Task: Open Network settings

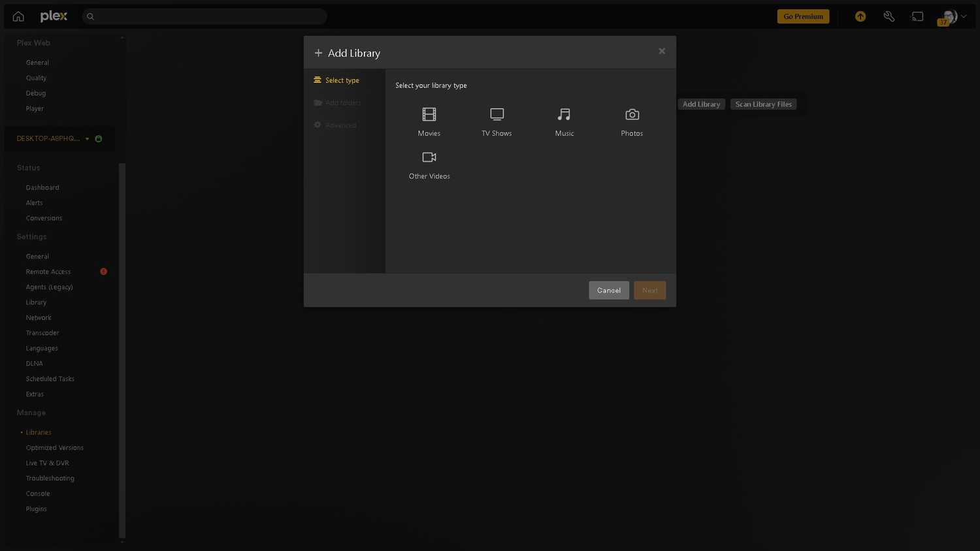Action: coord(39,318)
